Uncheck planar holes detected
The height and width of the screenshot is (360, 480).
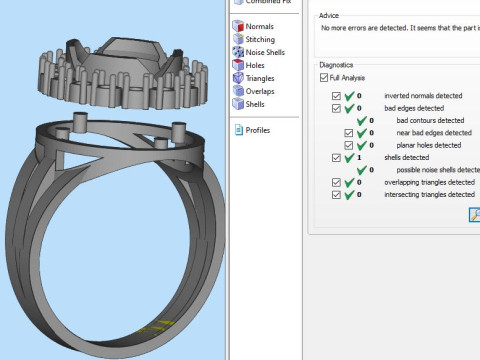(x=348, y=145)
